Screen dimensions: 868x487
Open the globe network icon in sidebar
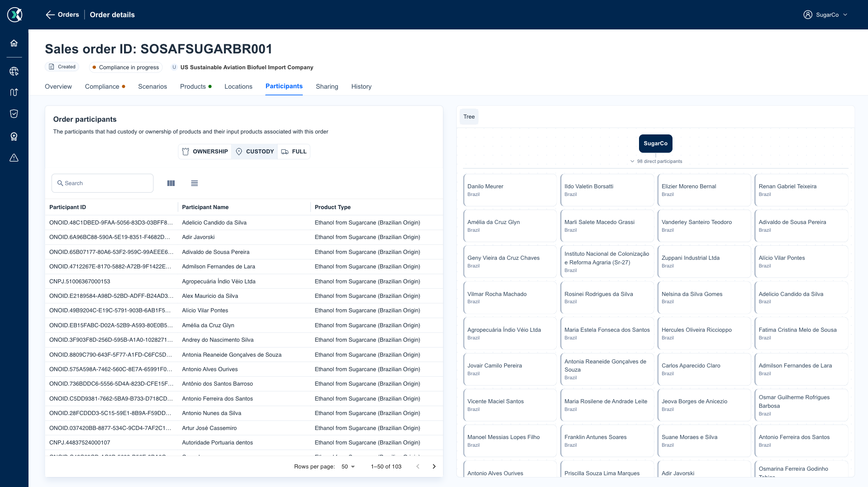[x=14, y=71]
